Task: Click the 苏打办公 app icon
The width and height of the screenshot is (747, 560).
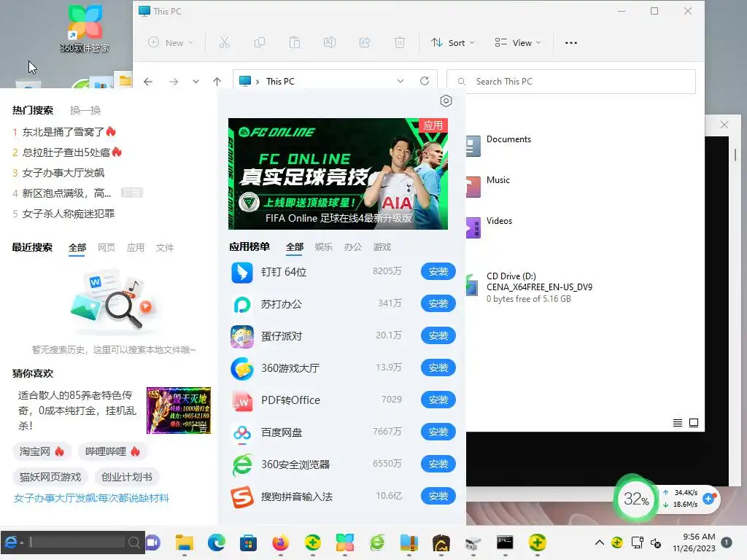Action: click(242, 304)
